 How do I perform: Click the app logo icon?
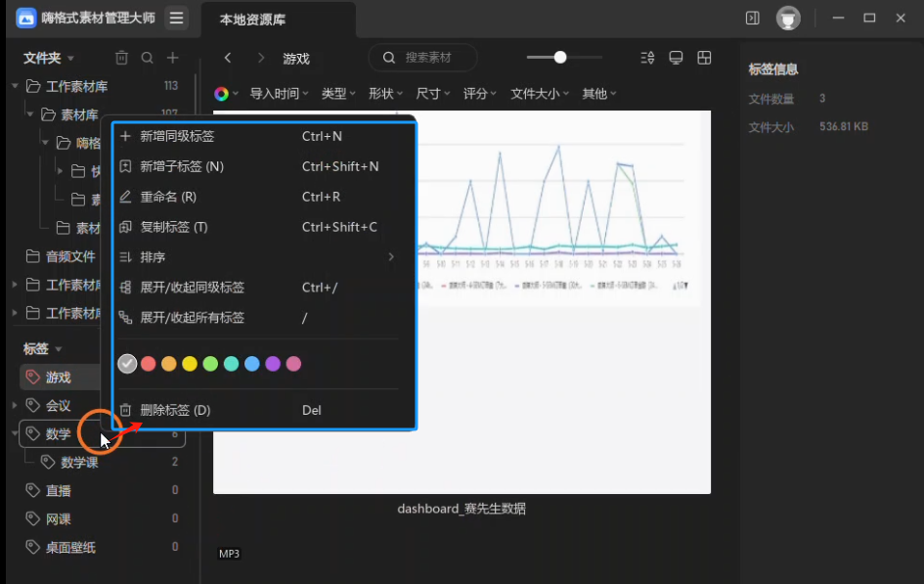coord(26,19)
